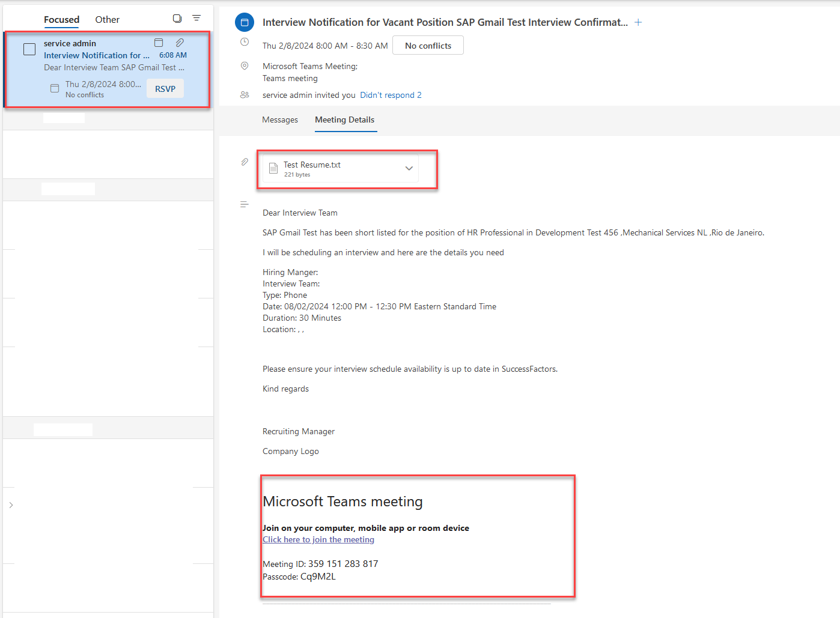Expand the Test Resume.txt attachment dropdown arrow
Viewport: 840px width, 618px height.
pos(409,169)
